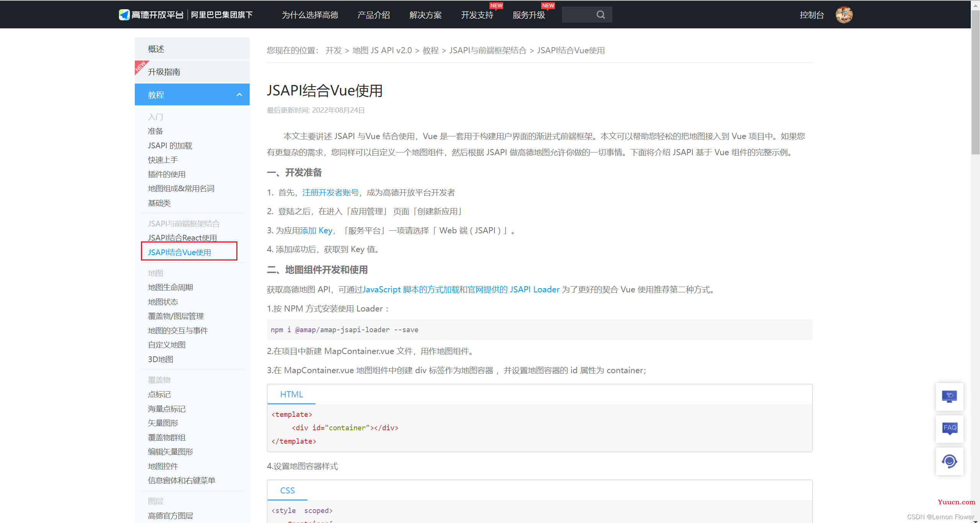
Task: Select the CSS code tab
Action: tap(287, 490)
